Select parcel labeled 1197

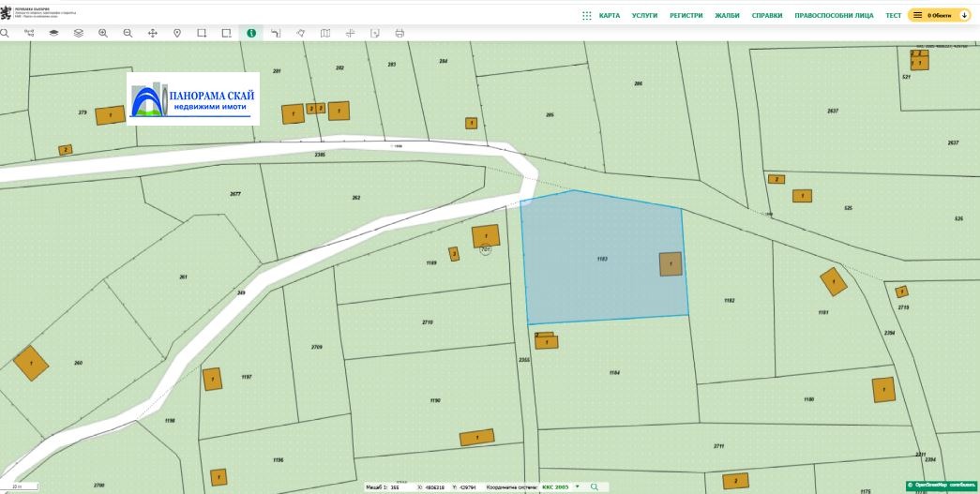(247, 377)
